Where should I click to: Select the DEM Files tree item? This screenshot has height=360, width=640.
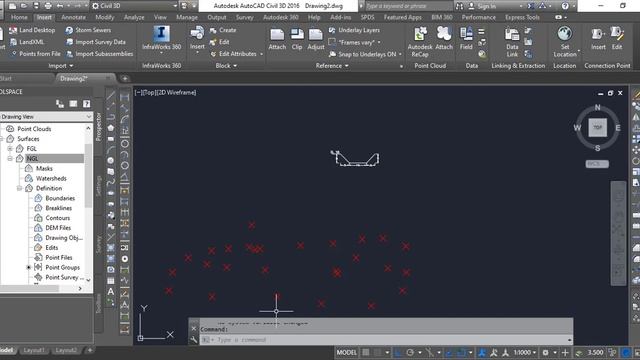pos(58,228)
